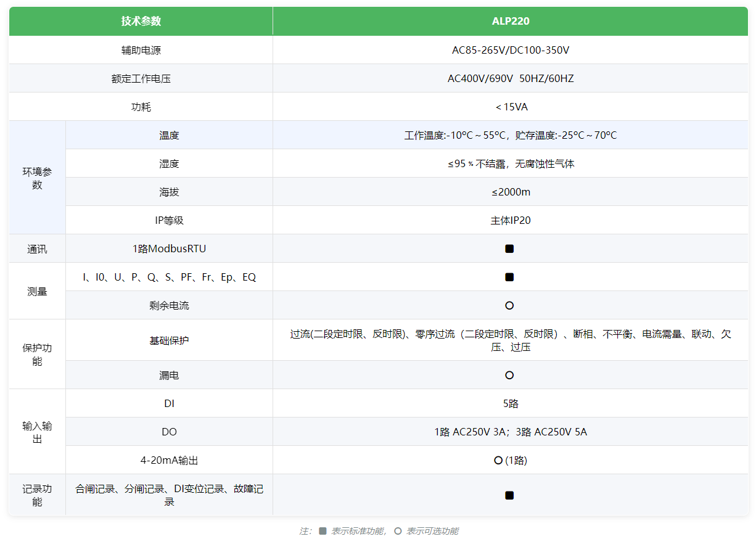The height and width of the screenshot is (539, 756).
Task: Click the 主体IP20 value
Action: [510, 220]
